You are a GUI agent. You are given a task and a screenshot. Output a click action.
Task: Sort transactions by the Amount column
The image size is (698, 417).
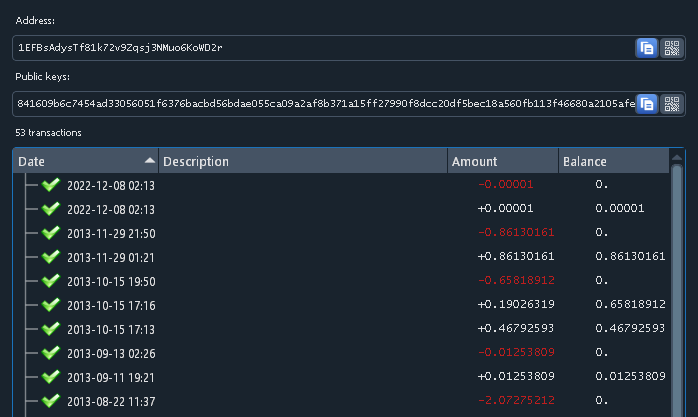[x=502, y=161]
